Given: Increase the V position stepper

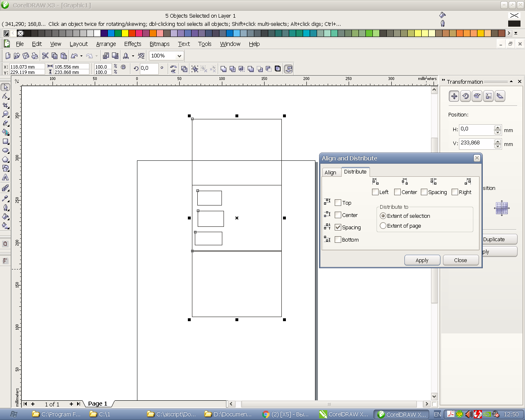Looking at the screenshot, I should tap(498, 142).
